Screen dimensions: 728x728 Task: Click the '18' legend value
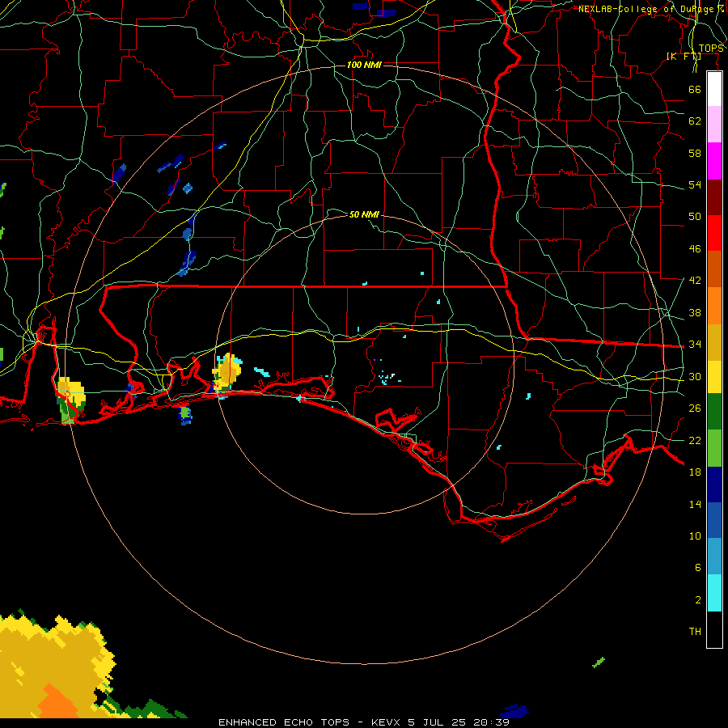coord(695,472)
